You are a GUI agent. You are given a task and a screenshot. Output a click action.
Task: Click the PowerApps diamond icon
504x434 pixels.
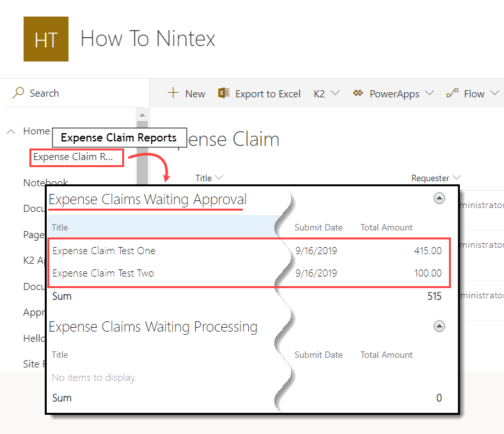(x=359, y=93)
